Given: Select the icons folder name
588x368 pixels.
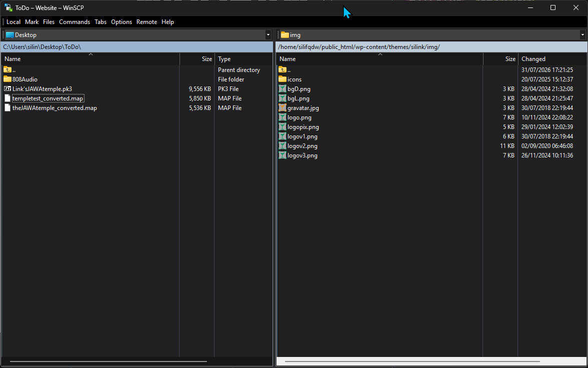Looking at the screenshot, I should (x=294, y=79).
